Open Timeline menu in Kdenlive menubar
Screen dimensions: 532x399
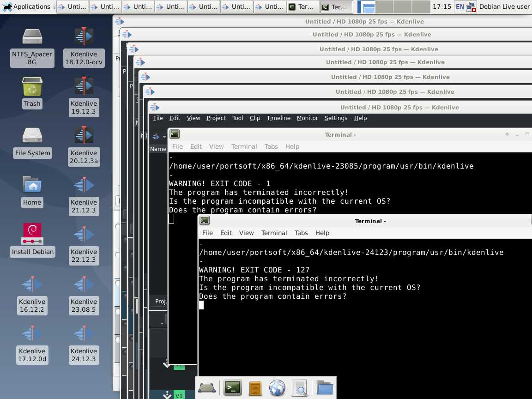coord(278,118)
